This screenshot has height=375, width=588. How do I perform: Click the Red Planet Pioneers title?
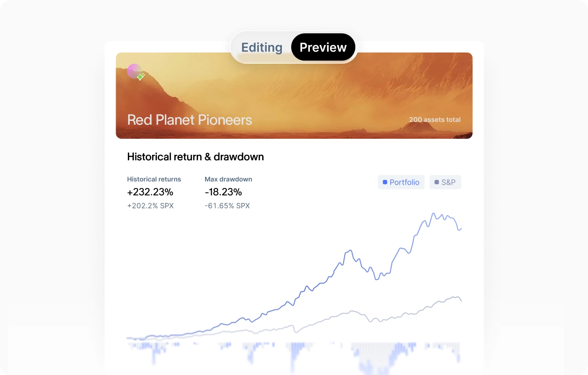click(190, 120)
